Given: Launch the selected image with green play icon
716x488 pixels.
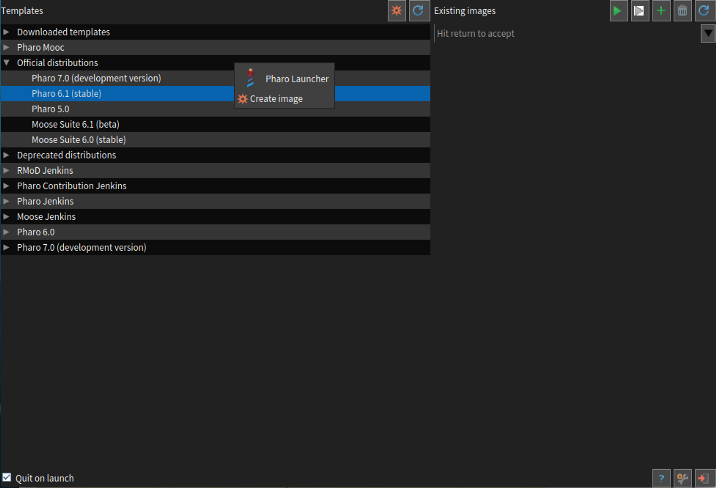Looking at the screenshot, I should [618, 10].
